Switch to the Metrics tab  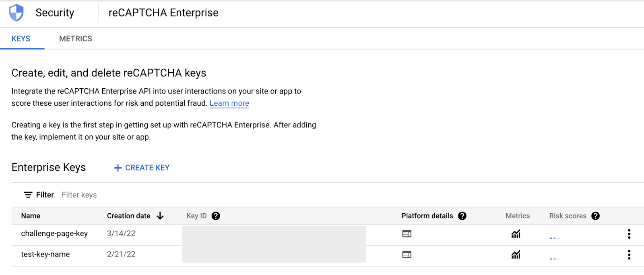point(76,39)
